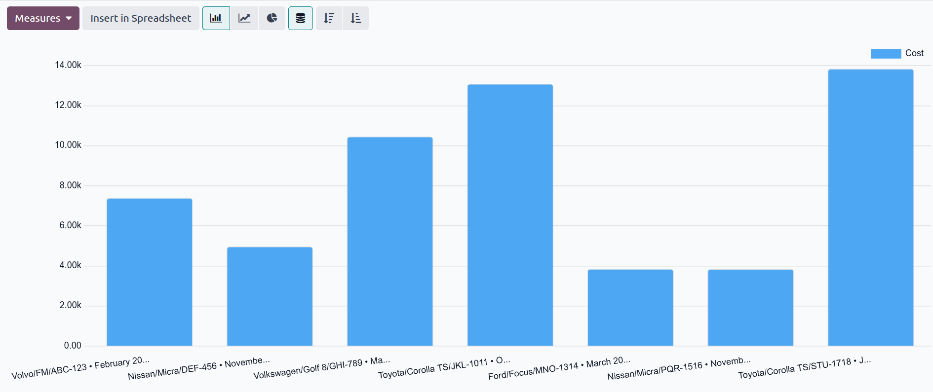Click the Volvo/FM/ABC-123 axis label
The width and height of the screenshot is (933, 392).
pos(81,366)
